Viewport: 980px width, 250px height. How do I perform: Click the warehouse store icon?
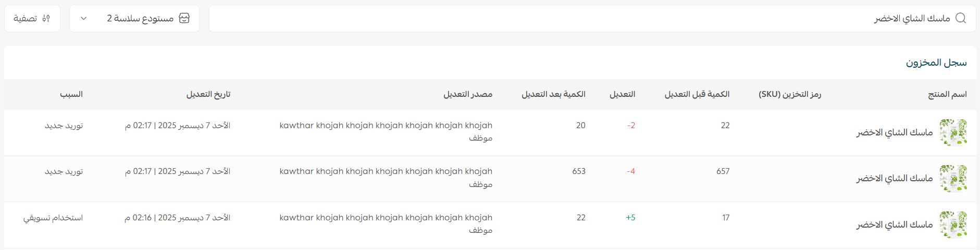click(184, 18)
